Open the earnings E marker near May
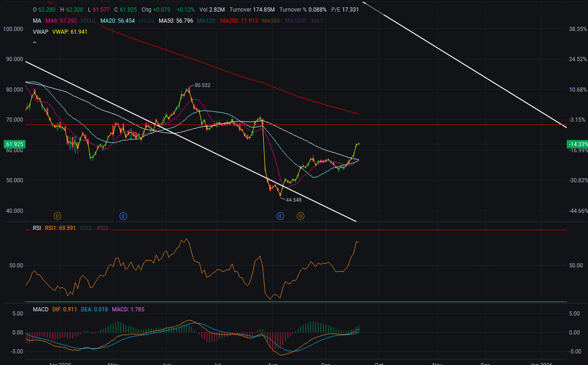588x365 pixels. [123, 216]
